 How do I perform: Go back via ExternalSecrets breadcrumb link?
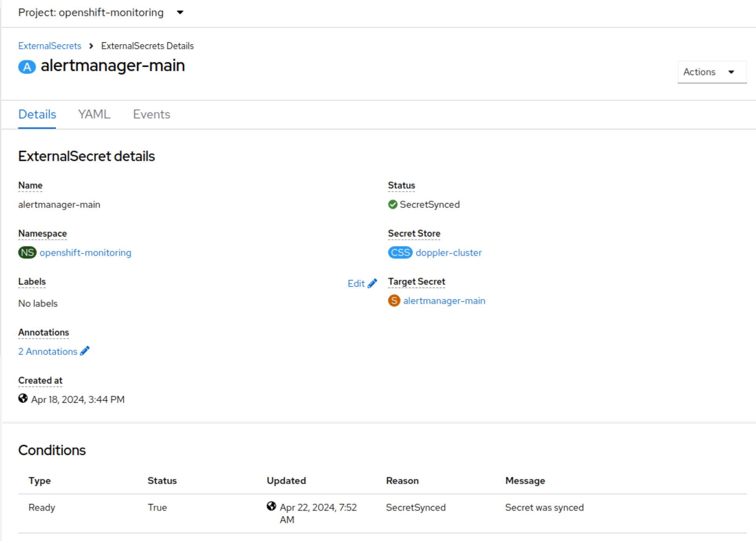tap(50, 46)
